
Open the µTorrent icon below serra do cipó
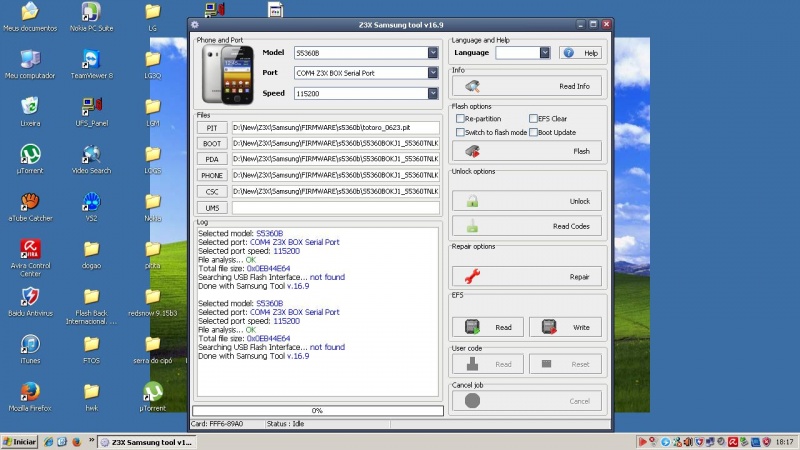153,396
